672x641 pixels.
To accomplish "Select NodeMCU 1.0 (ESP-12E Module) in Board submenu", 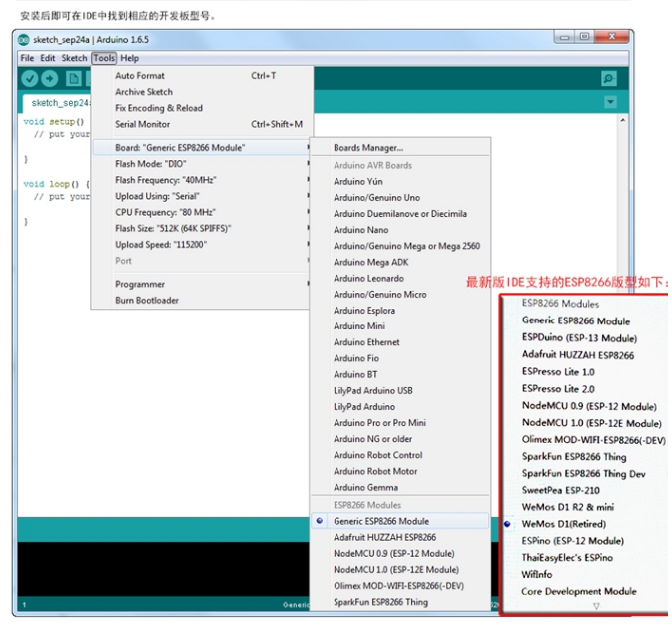I will click(x=399, y=570).
